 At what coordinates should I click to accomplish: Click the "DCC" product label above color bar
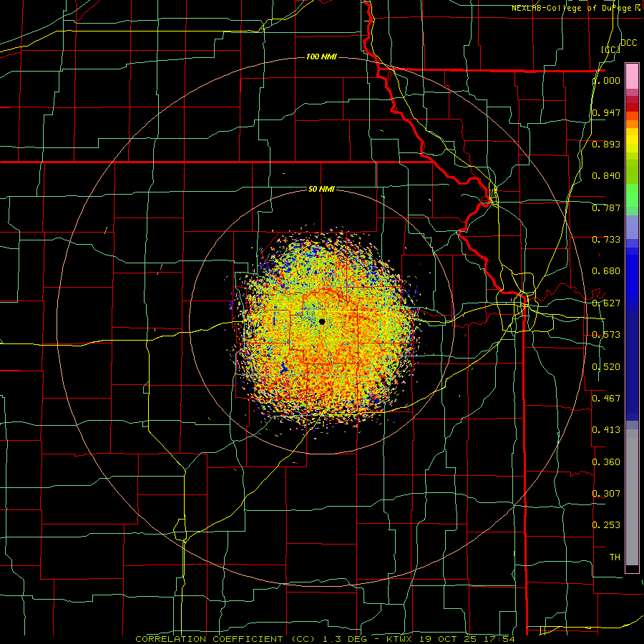click(x=628, y=43)
